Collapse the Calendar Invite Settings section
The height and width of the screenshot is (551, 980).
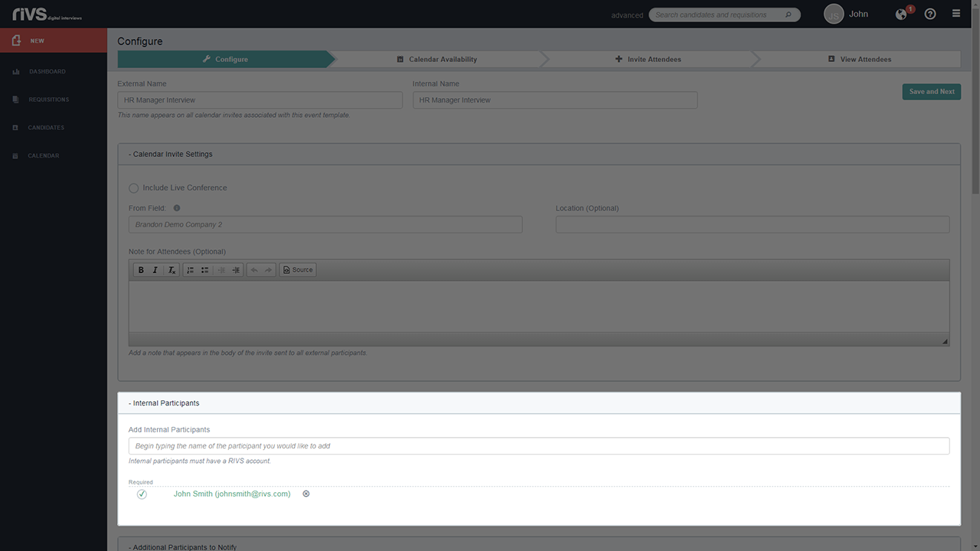pyautogui.click(x=539, y=154)
